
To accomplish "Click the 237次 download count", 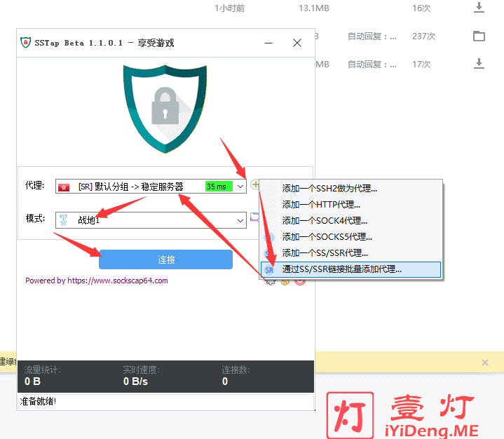I will click(x=423, y=36).
